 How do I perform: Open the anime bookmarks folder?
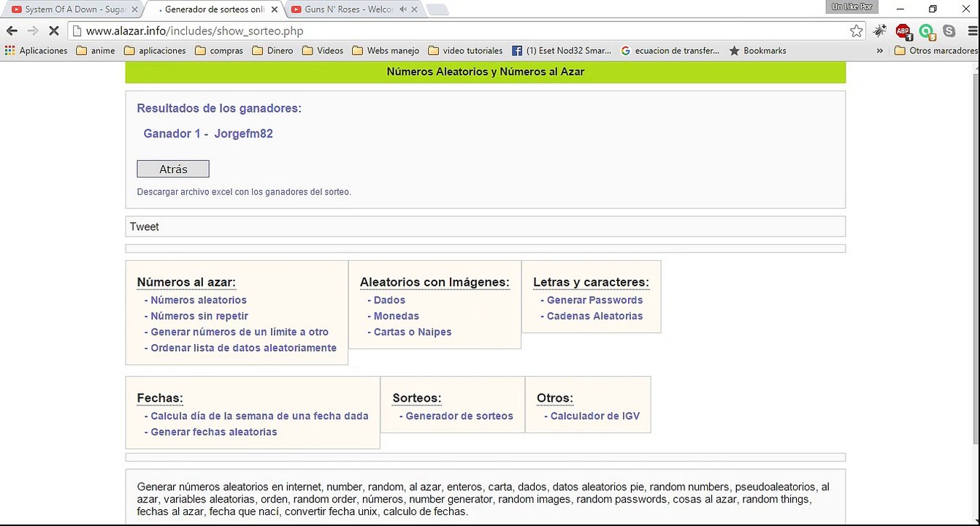coord(96,50)
